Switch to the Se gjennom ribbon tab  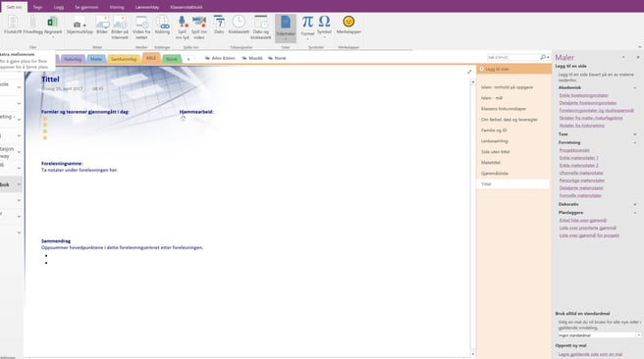pos(86,7)
